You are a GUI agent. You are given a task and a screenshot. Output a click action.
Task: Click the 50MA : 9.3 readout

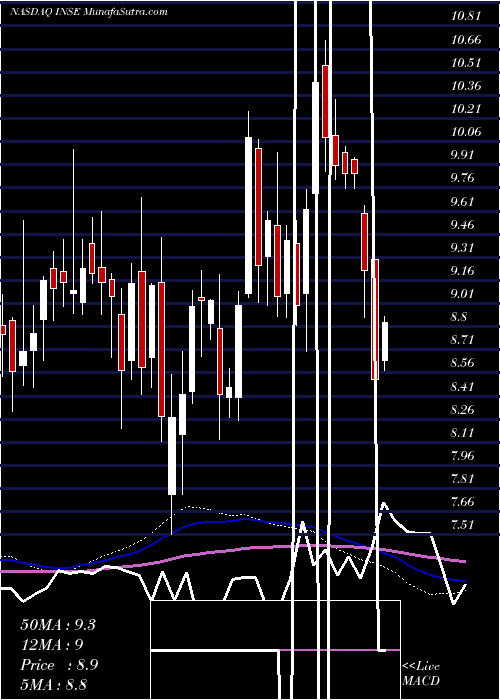tap(58, 624)
